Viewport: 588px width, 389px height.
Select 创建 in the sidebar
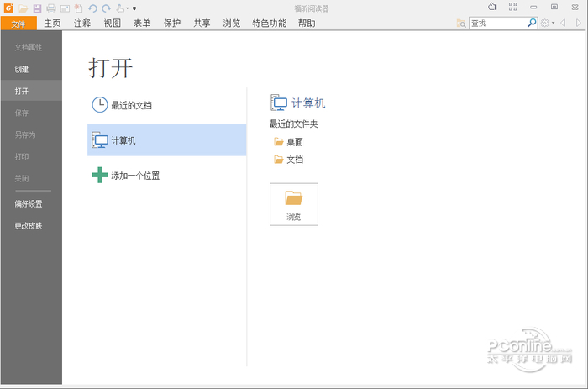[x=32, y=69]
